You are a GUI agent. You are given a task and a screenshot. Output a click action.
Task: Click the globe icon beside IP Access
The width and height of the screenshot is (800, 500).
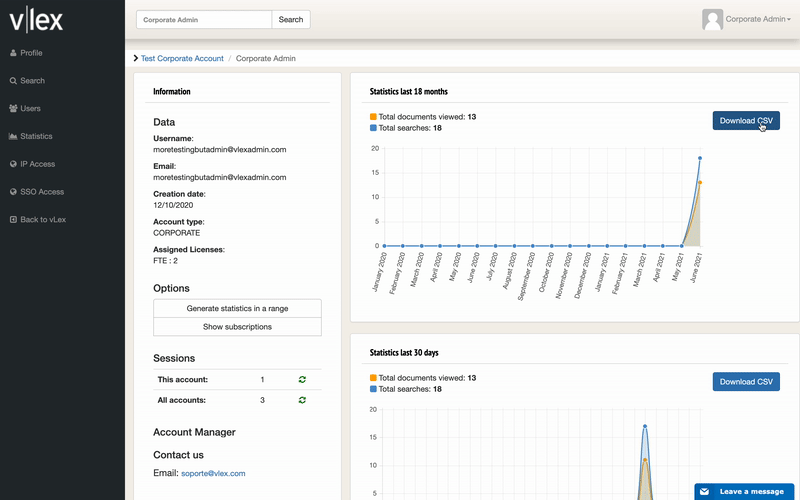[x=13, y=164]
